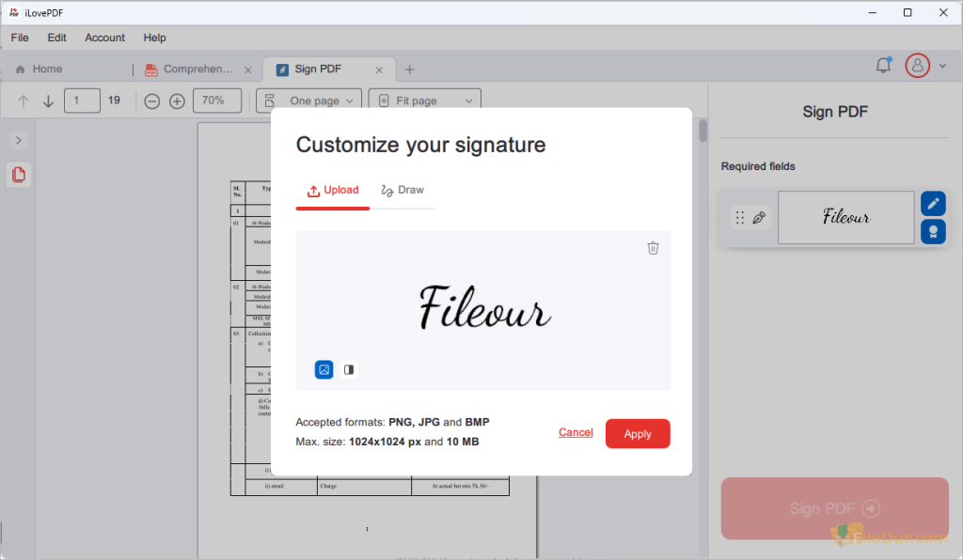The width and height of the screenshot is (963, 560).
Task: Delete the uploaded signature with trash icon
Action: pos(653,247)
